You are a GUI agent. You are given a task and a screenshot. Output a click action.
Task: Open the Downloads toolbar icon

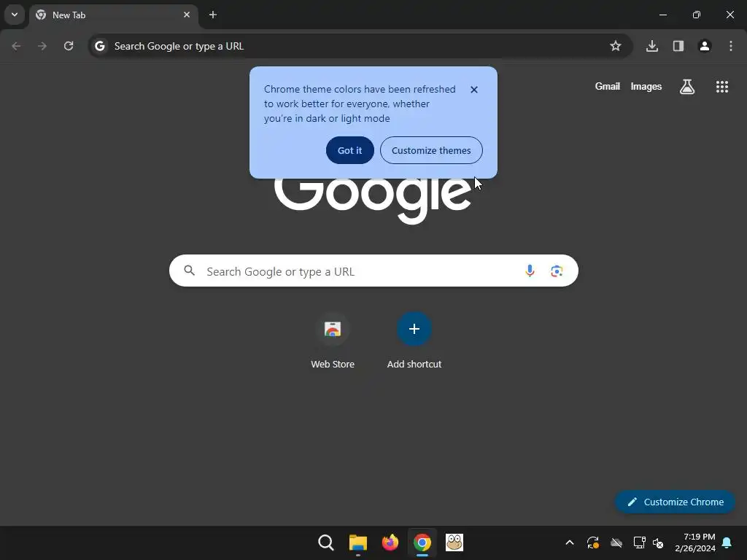(x=652, y=46)
